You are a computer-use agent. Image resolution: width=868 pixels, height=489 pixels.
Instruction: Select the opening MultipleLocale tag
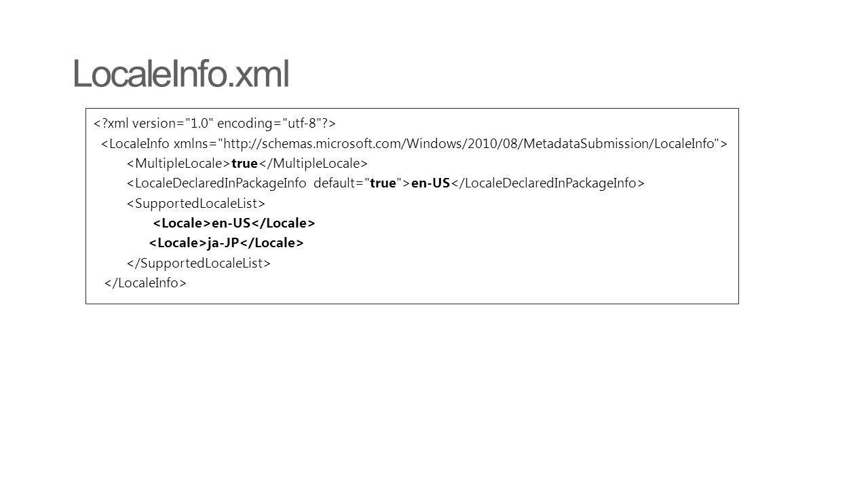pos(178,163)
